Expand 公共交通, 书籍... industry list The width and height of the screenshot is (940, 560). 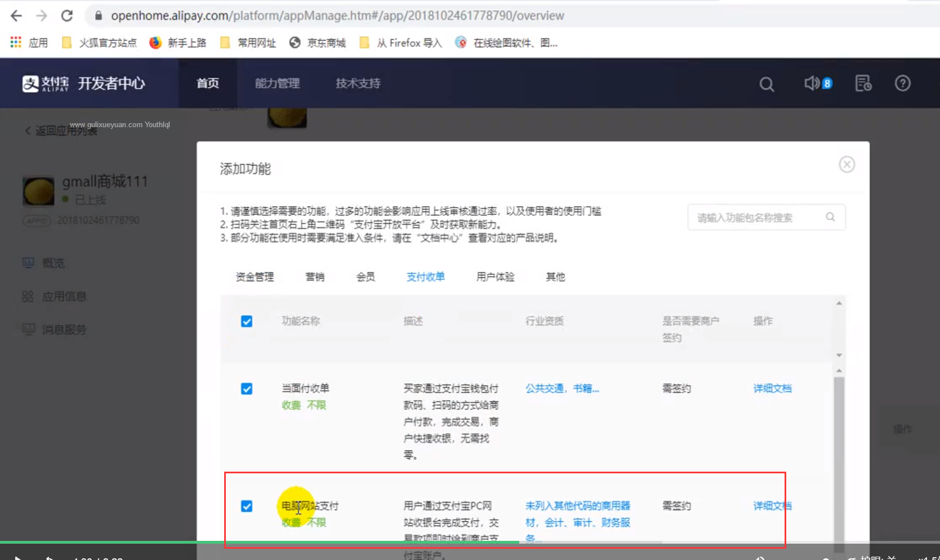(562, 388)
